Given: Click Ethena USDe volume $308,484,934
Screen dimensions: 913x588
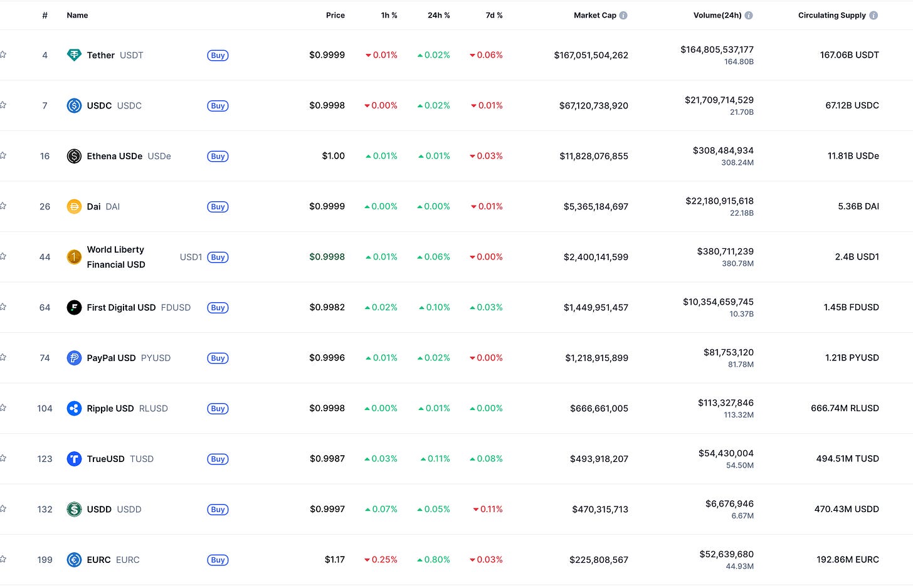Looking at the screenshot, I should (723, 150).
